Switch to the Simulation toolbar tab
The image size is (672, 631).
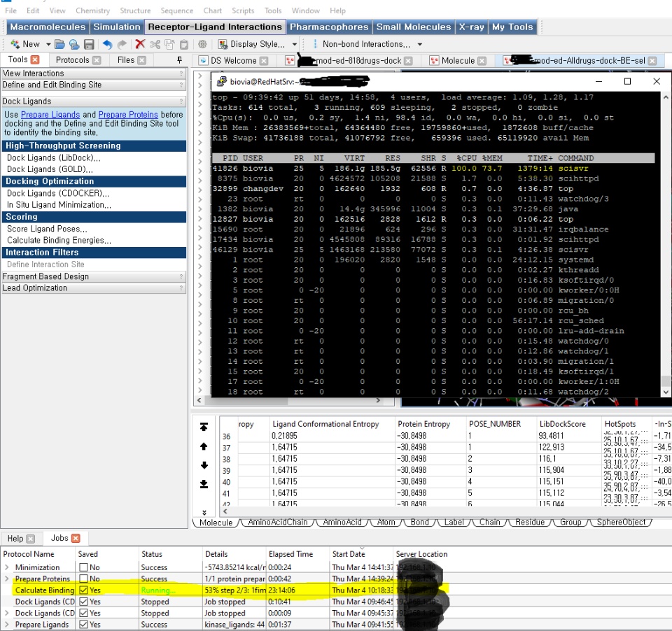tap(117, 27)
